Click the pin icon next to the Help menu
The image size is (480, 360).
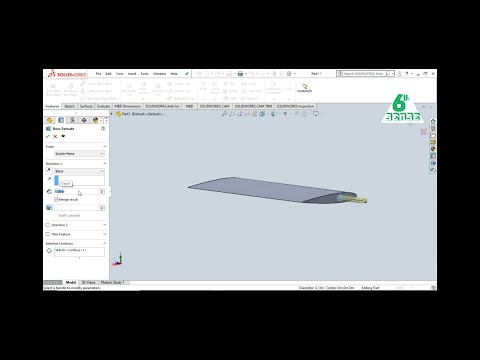[x=187, y=74]
